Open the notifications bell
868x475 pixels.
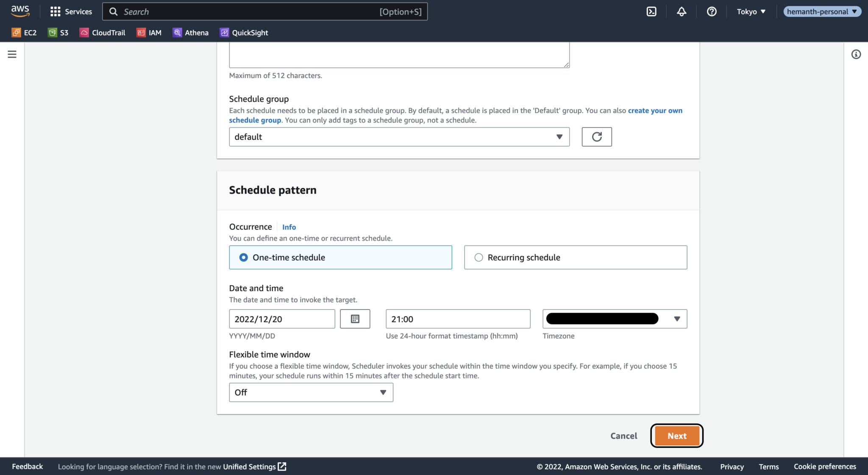tap(682, 11)
